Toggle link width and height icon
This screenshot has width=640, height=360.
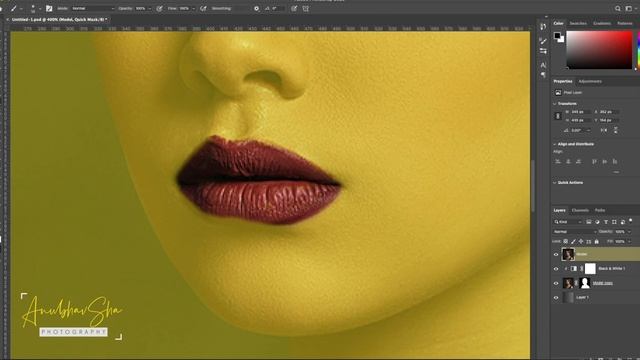pyautogui.click(x=558, y=116)
